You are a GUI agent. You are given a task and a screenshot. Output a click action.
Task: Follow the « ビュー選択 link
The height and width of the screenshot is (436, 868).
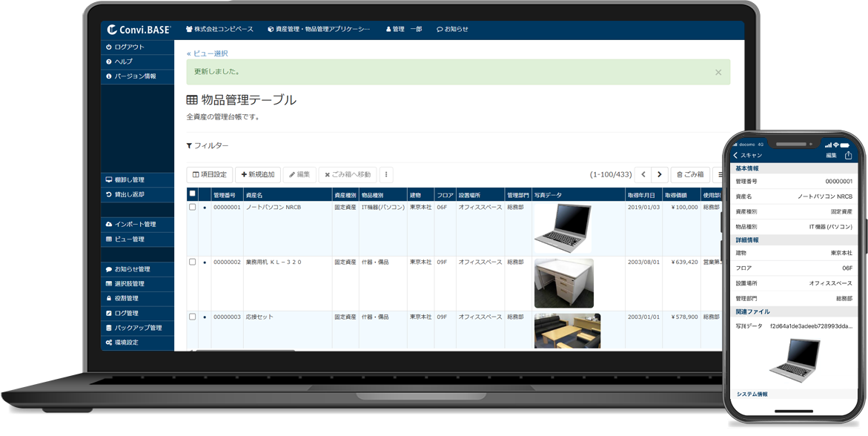tap(208, 53)
